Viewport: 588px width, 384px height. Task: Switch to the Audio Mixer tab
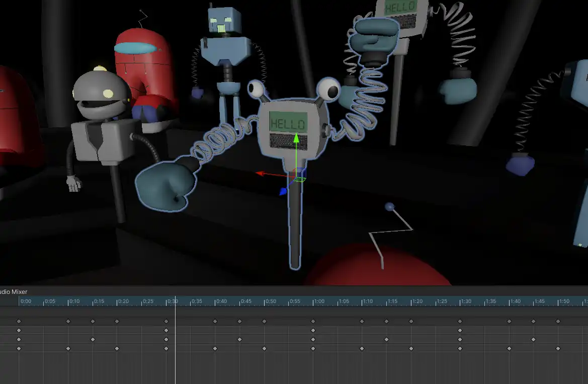(14, 292)
